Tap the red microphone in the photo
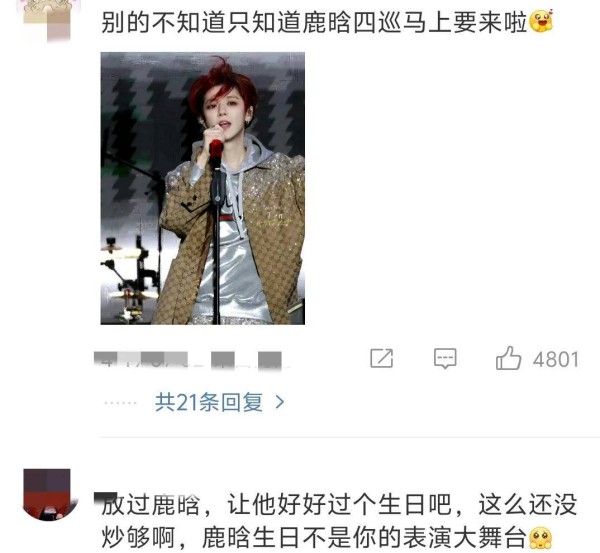 pyautogui.click(x=216, y=150)
